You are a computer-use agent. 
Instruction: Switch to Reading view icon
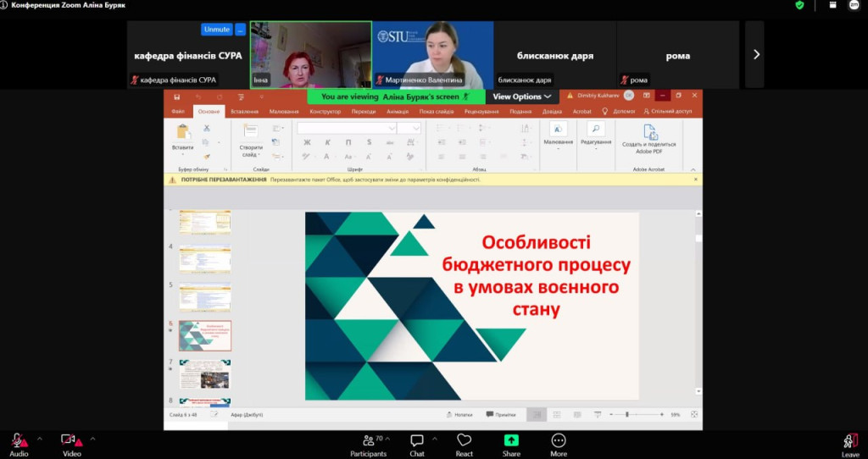(x=577, y=414)
